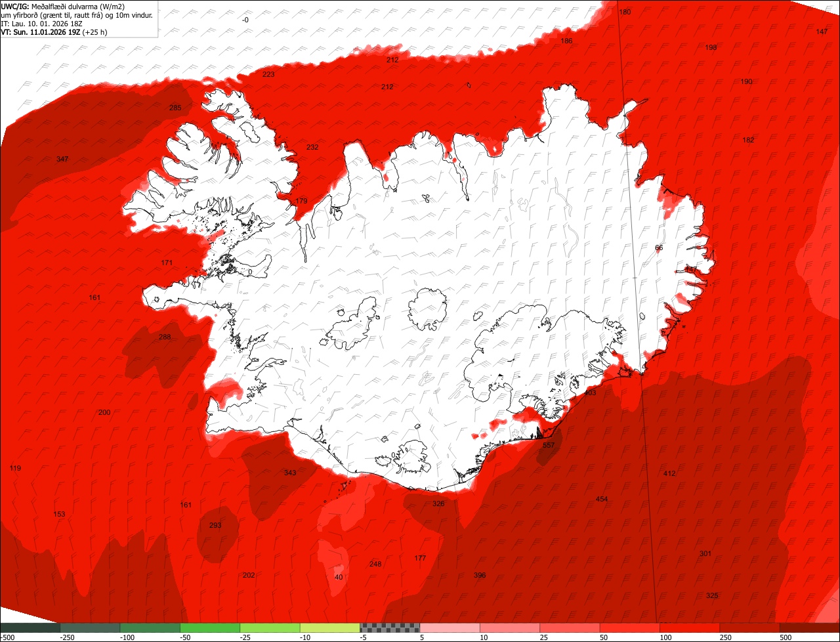840x642 pixels.
Task: Click the legend label -500
Action: (x=8, y=637)
